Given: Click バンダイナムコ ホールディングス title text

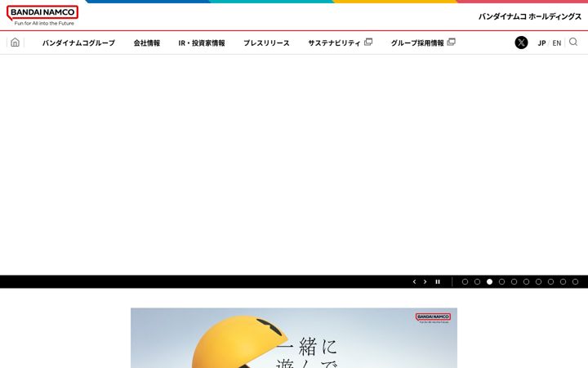Looking at the screenshot, I should coord(529,16).
